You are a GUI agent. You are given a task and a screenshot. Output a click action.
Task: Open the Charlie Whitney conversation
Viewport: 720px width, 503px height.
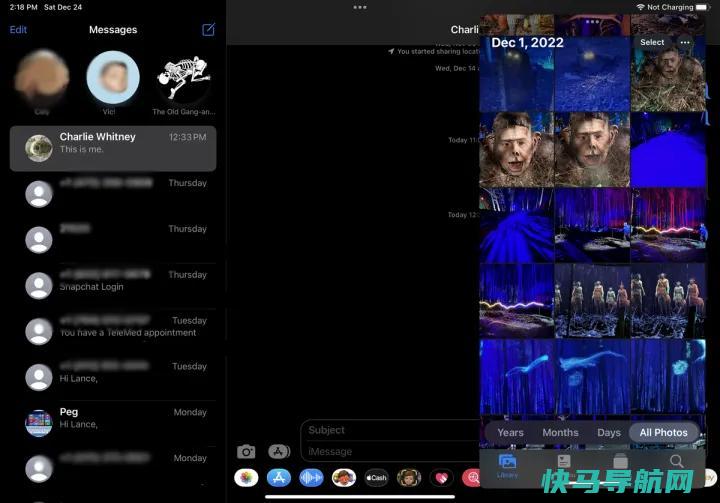pyautogui.click(x=113, y=148)
